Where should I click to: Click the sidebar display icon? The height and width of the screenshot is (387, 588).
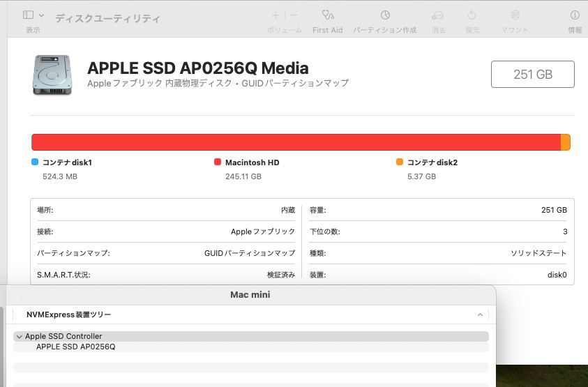coord(28,15)
